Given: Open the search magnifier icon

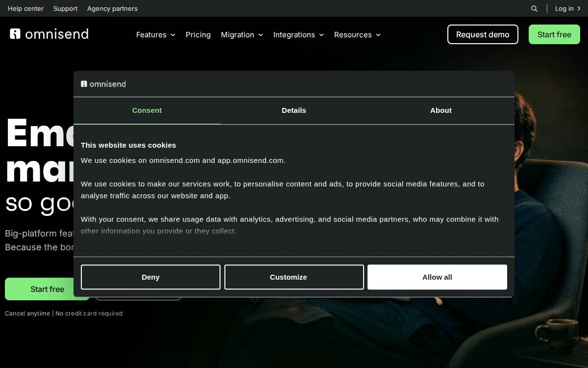Looking at the screenshot, I should click(x=534, y=8).
